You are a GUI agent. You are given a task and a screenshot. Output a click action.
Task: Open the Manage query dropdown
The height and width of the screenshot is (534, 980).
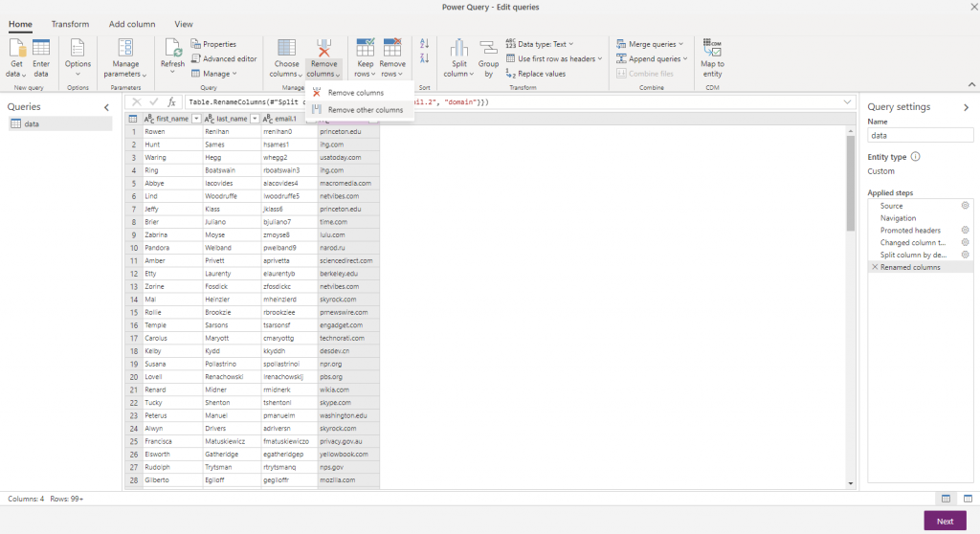[213, 74]
